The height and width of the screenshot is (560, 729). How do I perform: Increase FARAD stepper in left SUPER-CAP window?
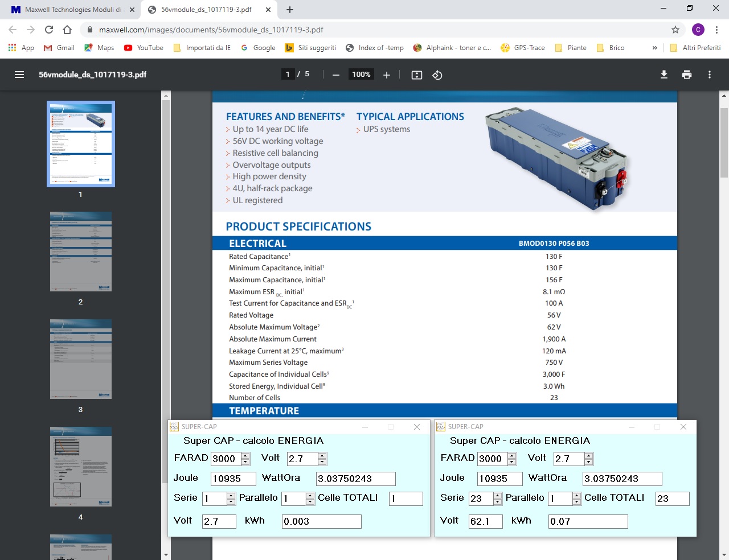(245, 456)
